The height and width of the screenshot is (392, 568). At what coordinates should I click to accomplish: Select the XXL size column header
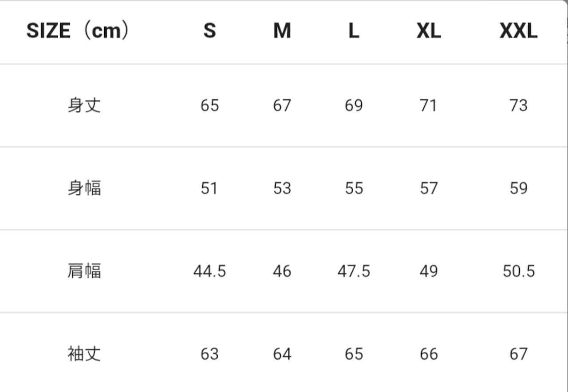coord(518,31)
